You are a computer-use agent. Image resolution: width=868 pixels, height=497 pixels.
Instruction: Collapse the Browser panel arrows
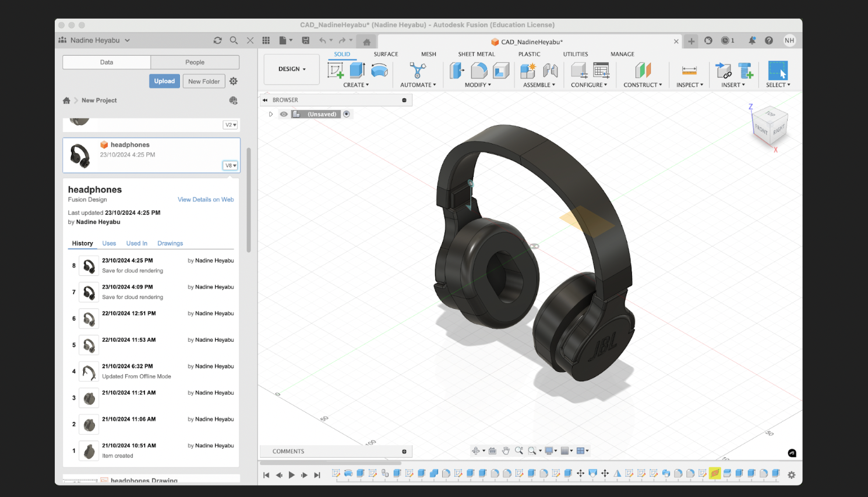coord(265,100)
